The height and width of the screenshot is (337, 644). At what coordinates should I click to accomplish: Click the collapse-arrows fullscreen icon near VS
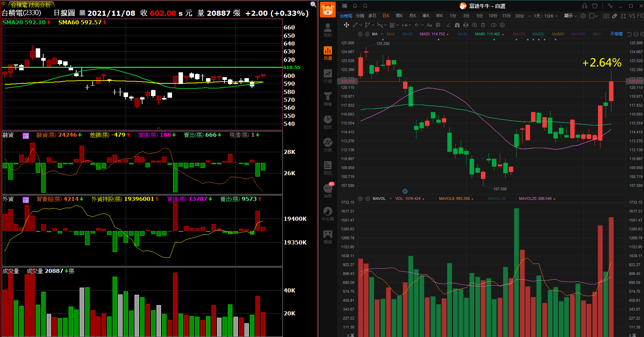pyautogui.click(x=623, y=16)
